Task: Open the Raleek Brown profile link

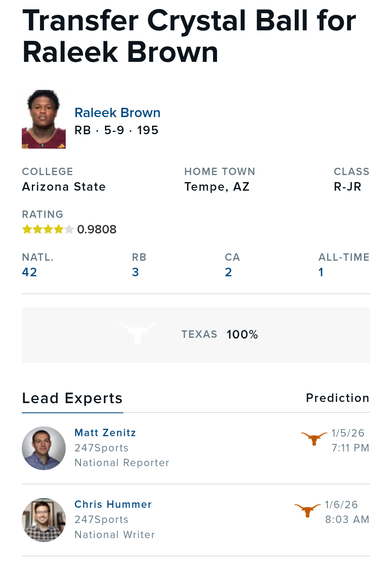Action: (x=117, y=113)
